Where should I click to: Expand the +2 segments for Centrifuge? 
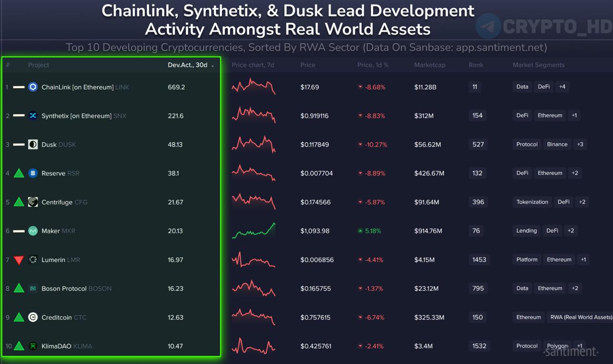582,202
